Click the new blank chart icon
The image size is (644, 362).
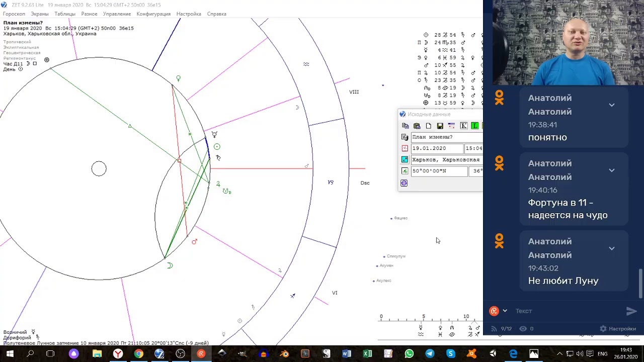[x=429, y=126]
